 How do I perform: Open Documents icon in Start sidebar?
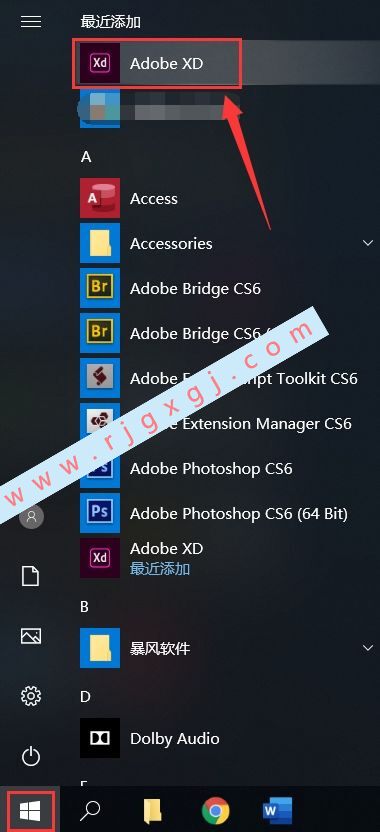pos(31,576)
